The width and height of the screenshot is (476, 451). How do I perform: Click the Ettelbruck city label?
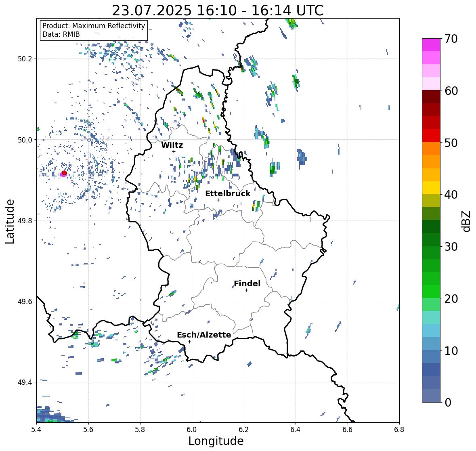(228, 194)
